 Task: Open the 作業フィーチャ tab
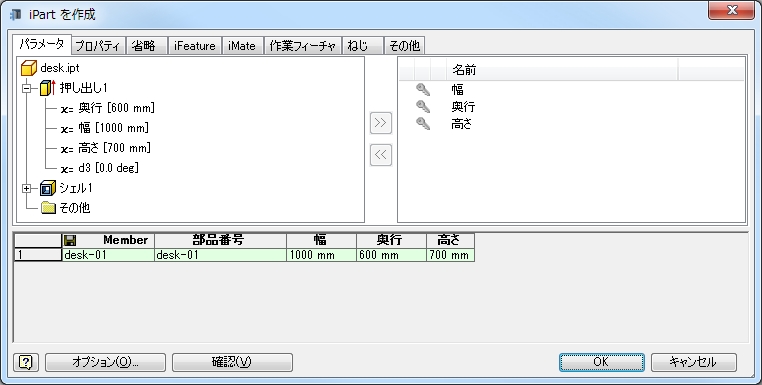pyautogui.click(x=303, y=46)
